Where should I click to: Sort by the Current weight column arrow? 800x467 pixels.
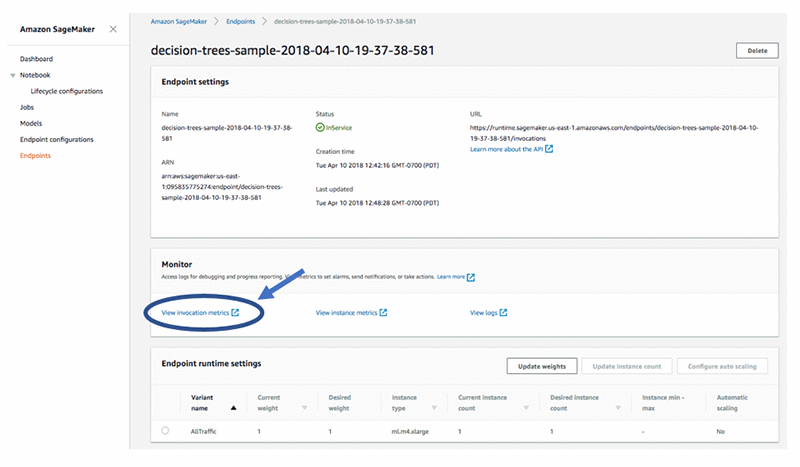[305, 408]
